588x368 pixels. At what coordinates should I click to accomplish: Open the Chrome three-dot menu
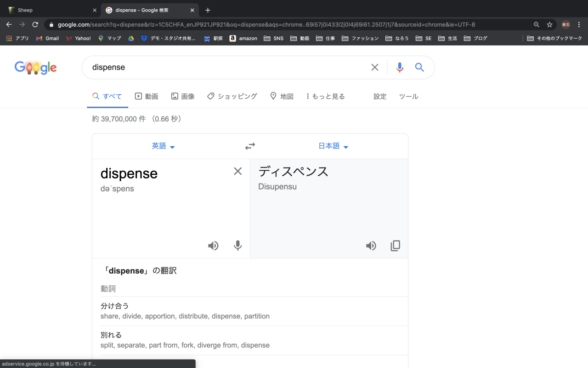tap(579, 24)
